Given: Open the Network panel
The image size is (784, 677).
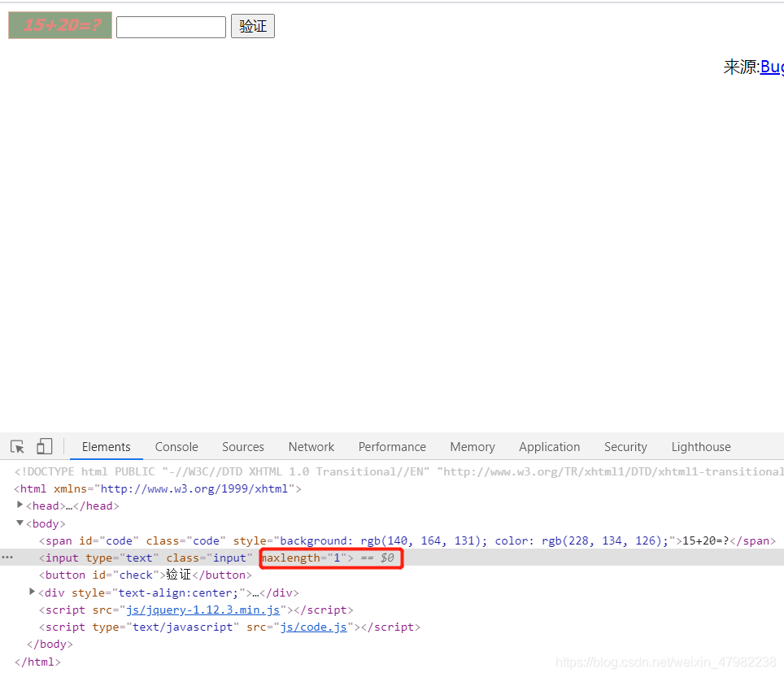Looking at the screenshot, I should pos(311,446).
